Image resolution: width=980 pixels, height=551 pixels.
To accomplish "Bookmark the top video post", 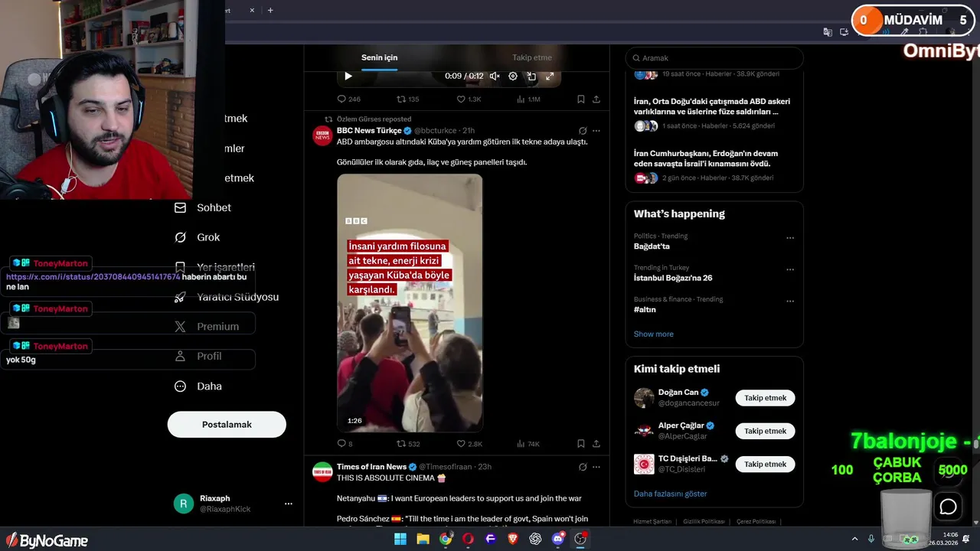I will 581,99.
